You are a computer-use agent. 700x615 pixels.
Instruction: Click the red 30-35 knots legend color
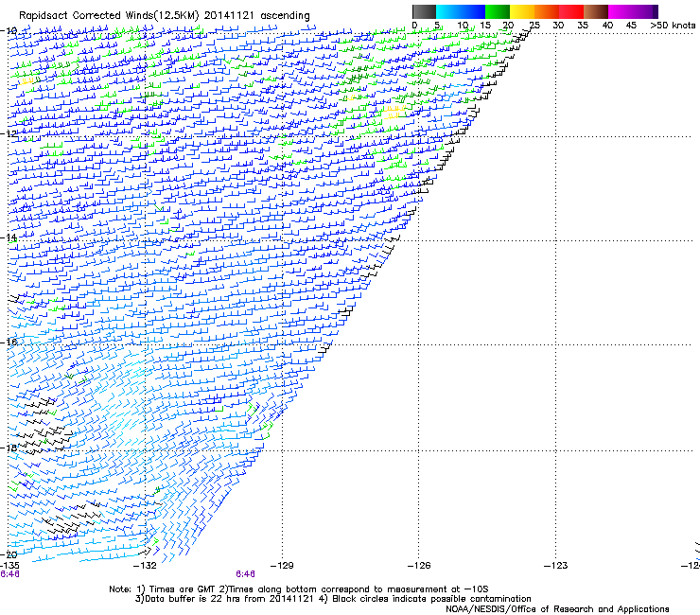[571, 11]
